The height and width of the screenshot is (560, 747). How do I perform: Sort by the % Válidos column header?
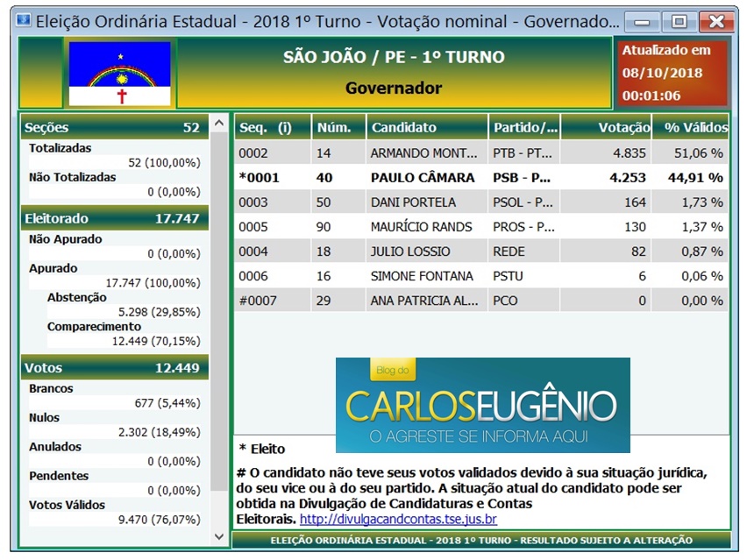(x=690, y=127)
